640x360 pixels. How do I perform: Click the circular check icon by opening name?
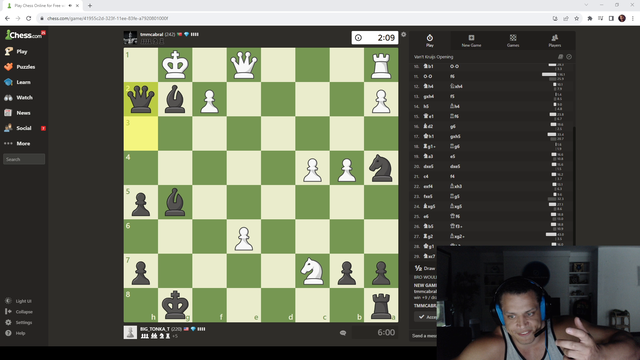[569, 57]
